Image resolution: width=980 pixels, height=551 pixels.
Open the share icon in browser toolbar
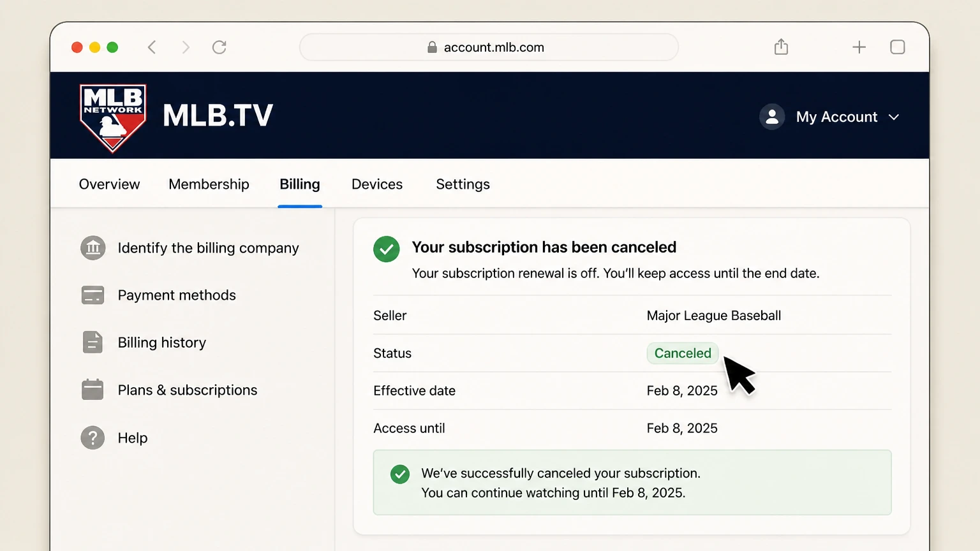click(781, 47)
